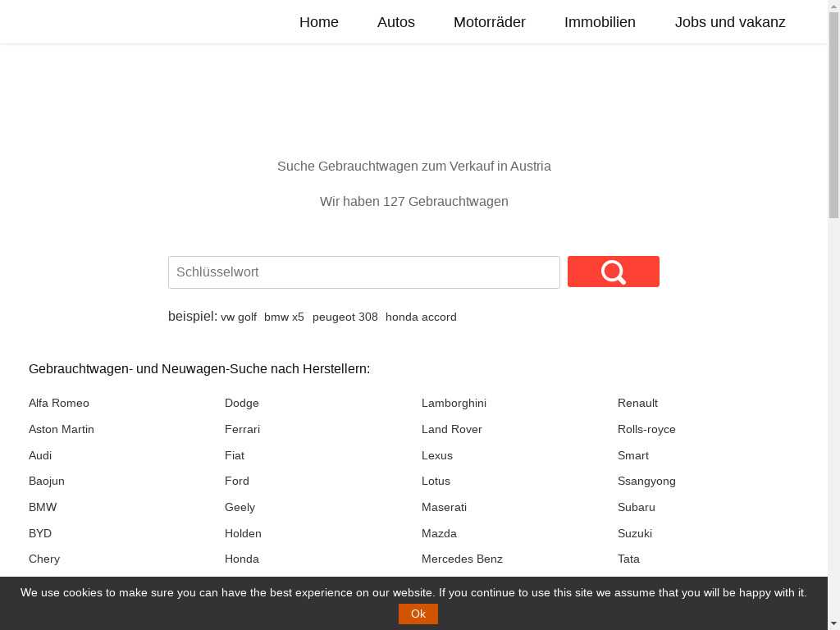Open the Smart brand link
The width and height of the screenshot is (840, 630).
point(632,455)
